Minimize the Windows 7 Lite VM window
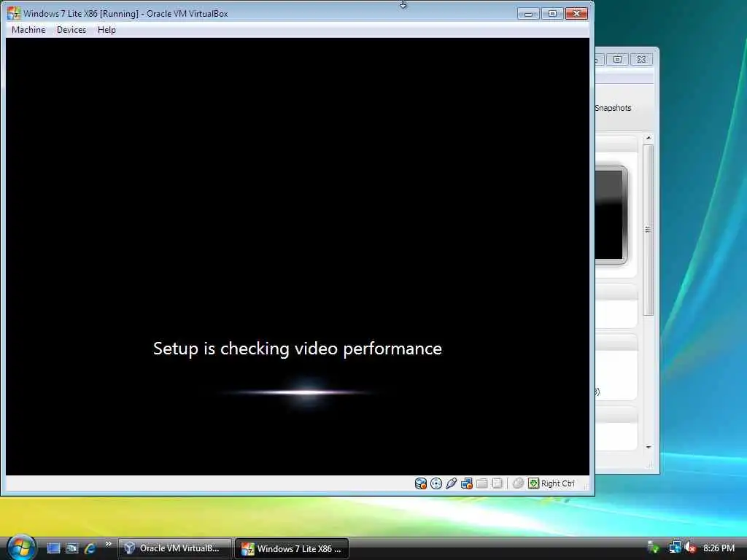747x560 pixels. [528, 13]
